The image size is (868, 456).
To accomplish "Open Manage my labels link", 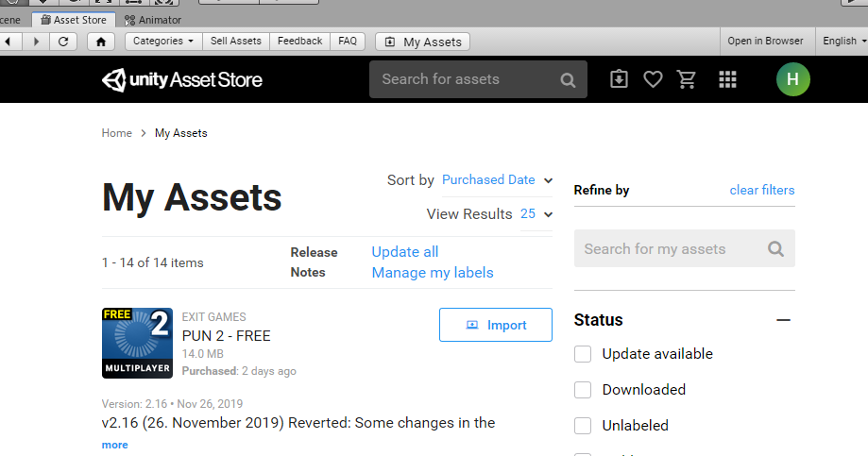I will point(433,273).
